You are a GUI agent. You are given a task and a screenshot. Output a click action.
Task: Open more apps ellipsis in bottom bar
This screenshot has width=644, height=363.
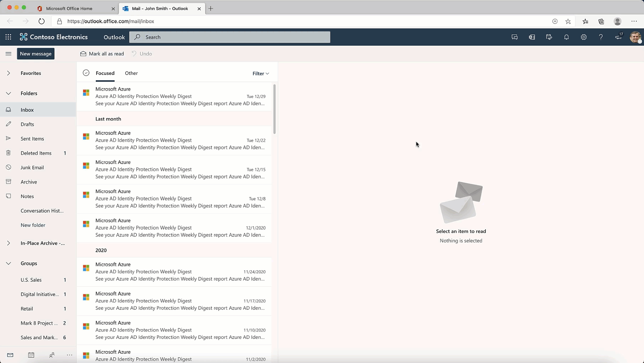tap(69, 355)
